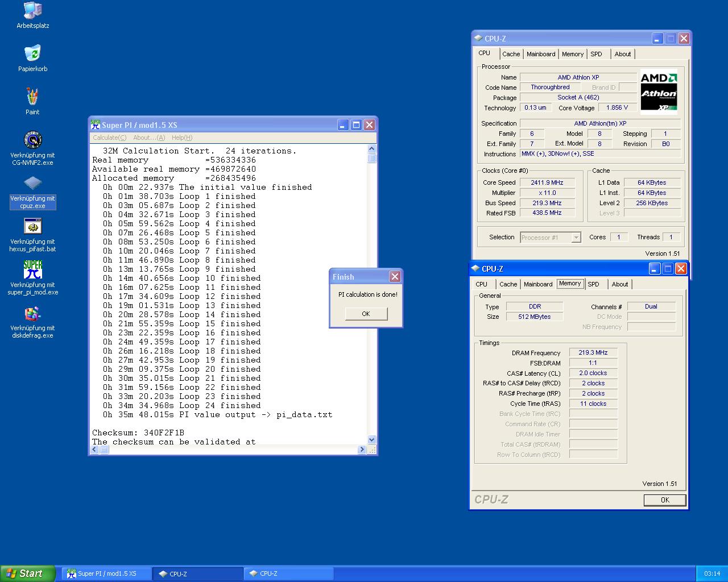Click Level 2 cache 256 KBytes
728x582 pixels.
[x=652, y=203]
